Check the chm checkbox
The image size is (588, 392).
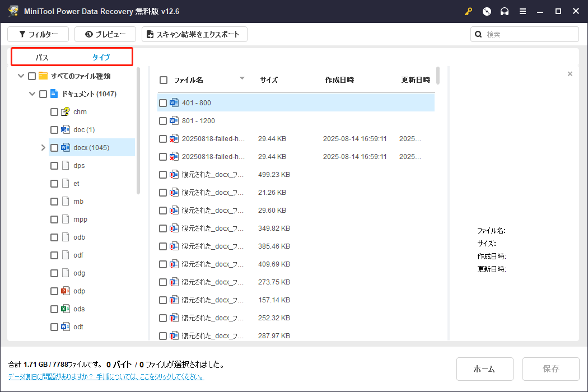click(54, 112)
